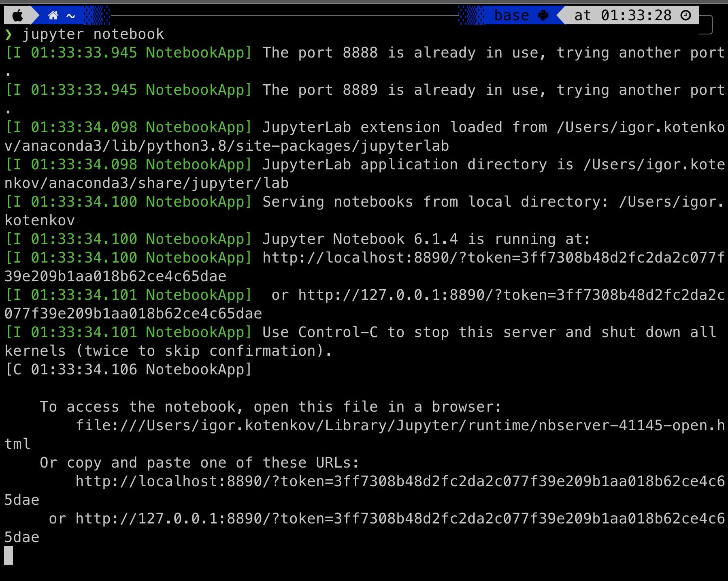Click the 'Use Control-C to stop' message
728x581 pixels.
click(377, 332)
